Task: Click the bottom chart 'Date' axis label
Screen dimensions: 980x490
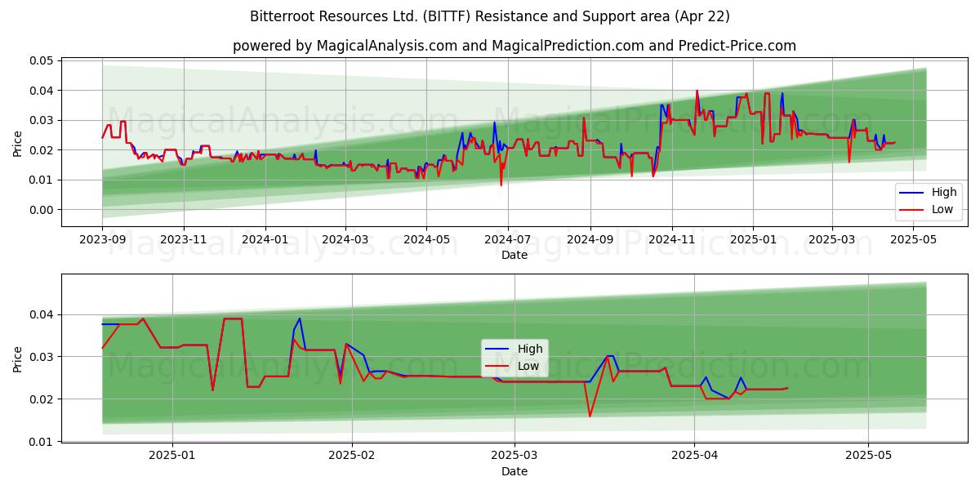Action: 514,471
